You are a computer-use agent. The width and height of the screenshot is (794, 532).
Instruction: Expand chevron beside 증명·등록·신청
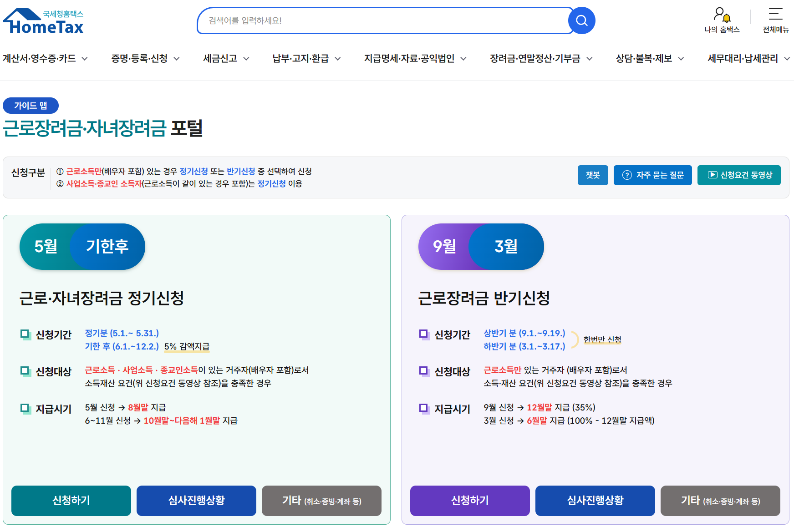[x=177, y=59]
